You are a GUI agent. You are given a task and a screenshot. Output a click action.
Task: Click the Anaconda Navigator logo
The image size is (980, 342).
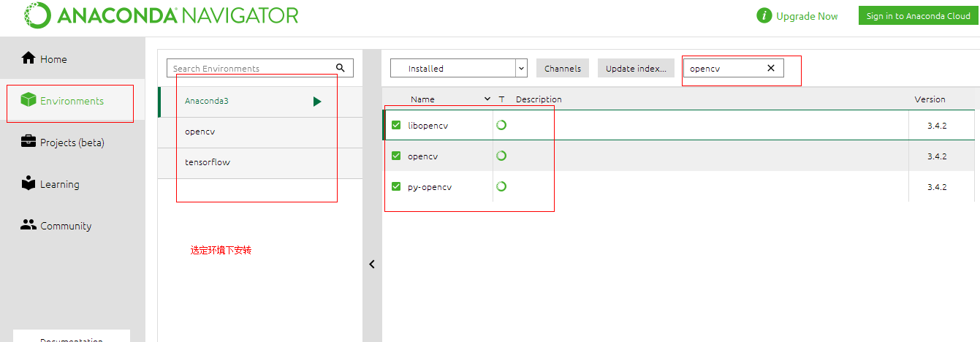click(x=161, y=15)
